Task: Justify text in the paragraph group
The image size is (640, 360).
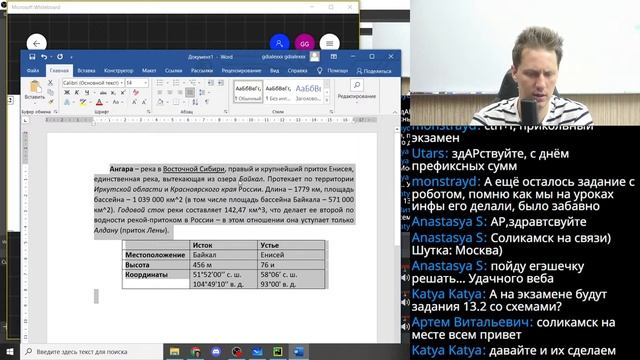Action: (190, 93)
